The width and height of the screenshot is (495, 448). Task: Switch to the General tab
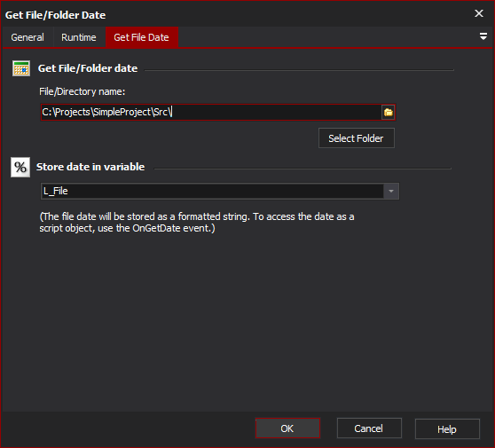pyautogui.click(x=27, y=37)
